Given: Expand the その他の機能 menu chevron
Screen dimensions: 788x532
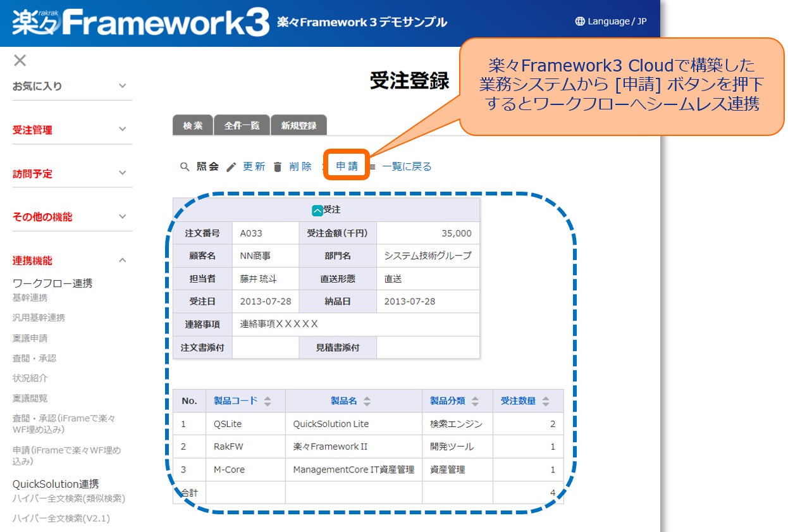Looking at the screenshot, I should 123,216.
